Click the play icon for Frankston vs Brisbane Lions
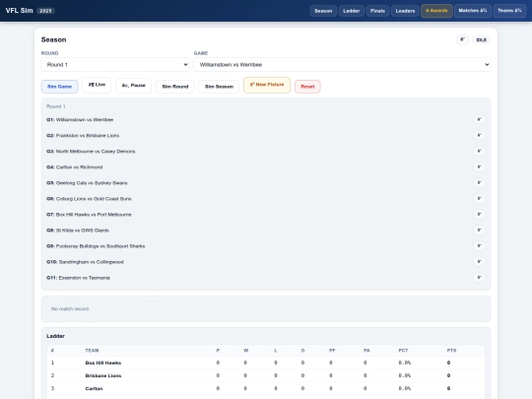Screen dimensions: 532x399 (x=479, y=135)
